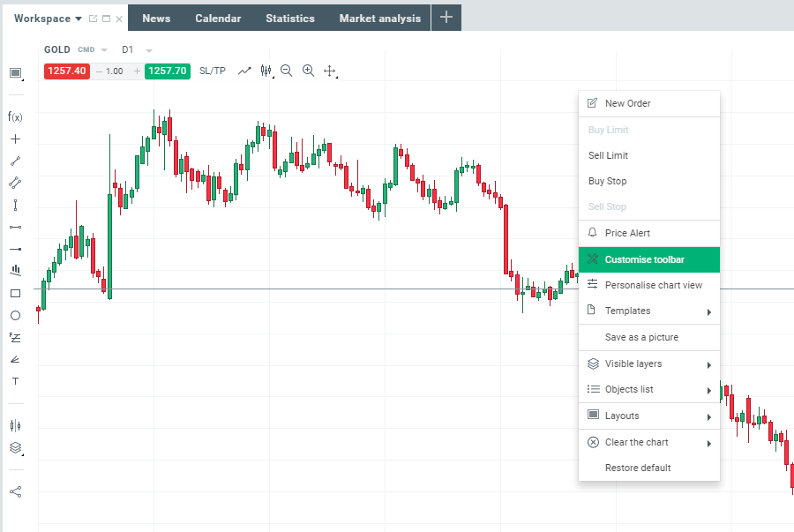The width and height of the screenshot is (794, 532).
Task: Select the crosshair tool in left toolbar
Action: pyautogui.click(x=15, y=139)
